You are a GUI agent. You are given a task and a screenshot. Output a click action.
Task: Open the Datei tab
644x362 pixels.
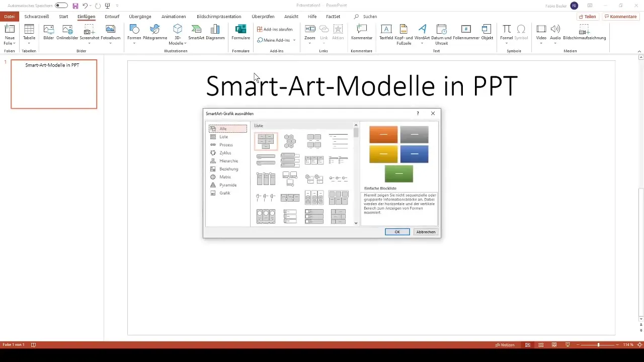[x=10, y=17]
